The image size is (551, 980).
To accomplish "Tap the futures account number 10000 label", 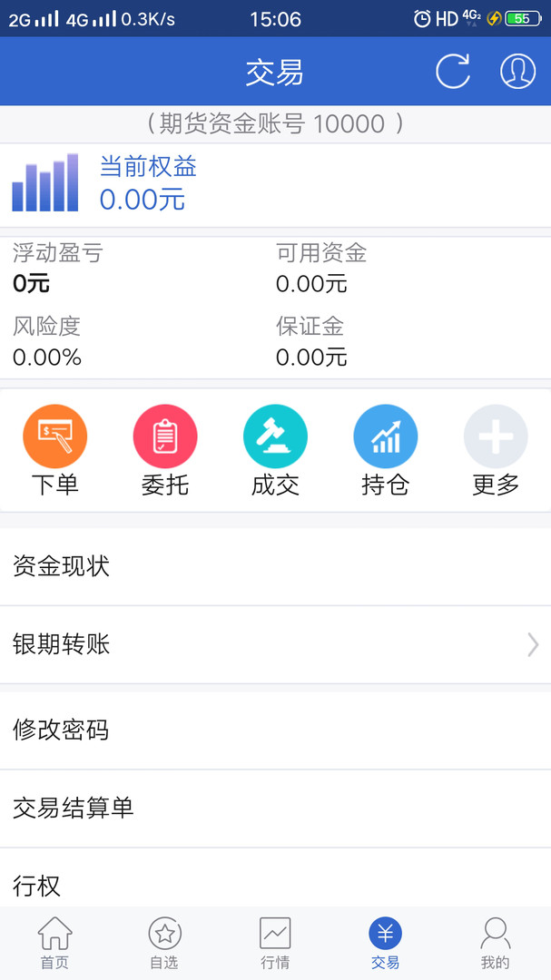I will 275,123.
